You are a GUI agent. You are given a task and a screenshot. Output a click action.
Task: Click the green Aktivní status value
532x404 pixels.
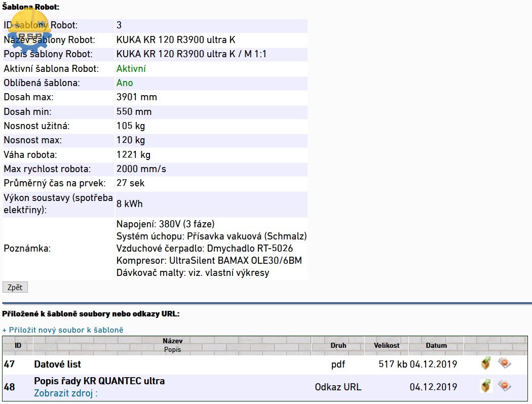[x=131, y=69]
